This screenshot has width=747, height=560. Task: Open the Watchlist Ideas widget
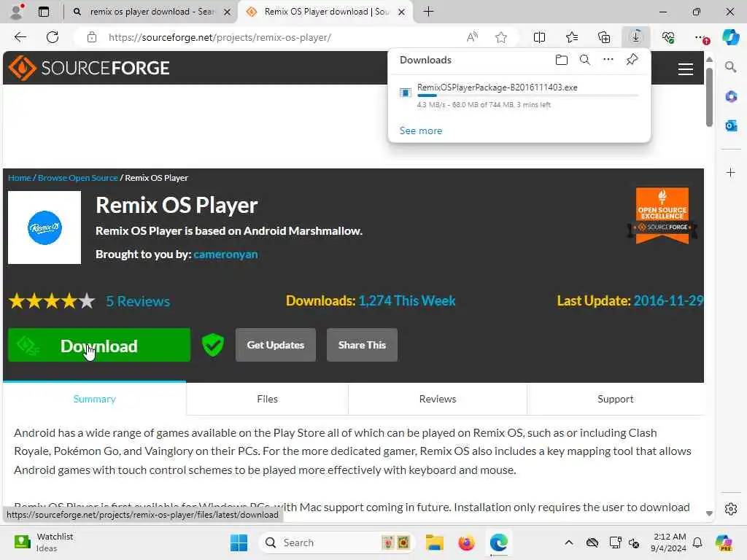[44, 542]
